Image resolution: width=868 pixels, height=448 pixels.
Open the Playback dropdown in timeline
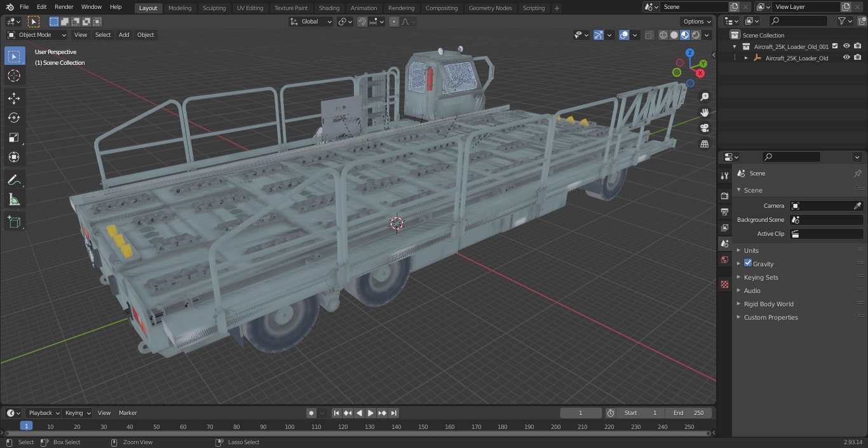(43, 413)
